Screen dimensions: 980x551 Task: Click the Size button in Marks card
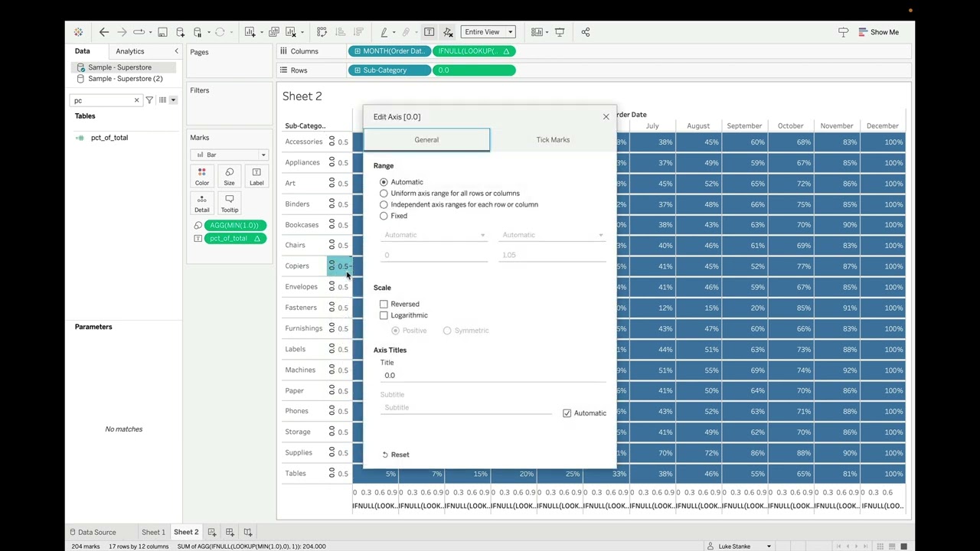[229, 177]
